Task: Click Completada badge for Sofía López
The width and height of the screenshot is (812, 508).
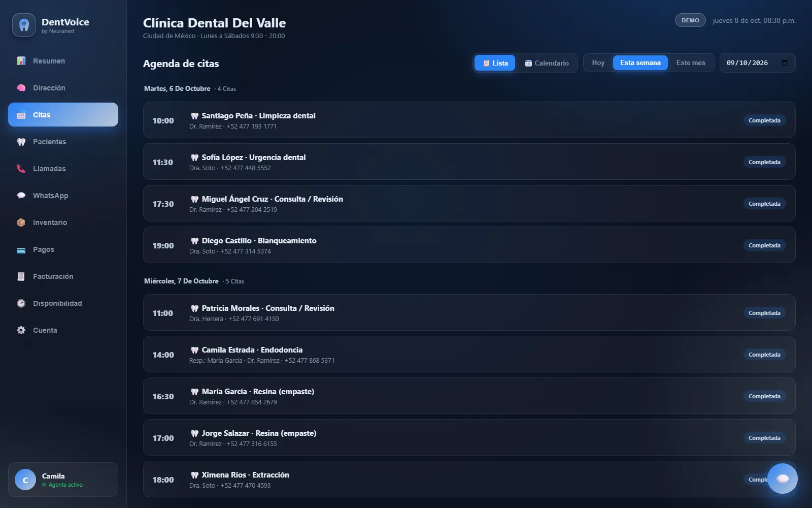Action: tap(764, 162)
